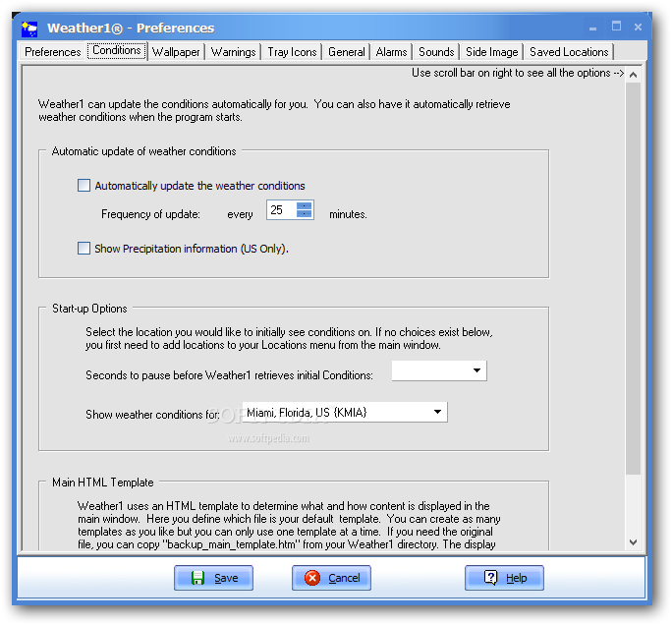Click the floppy disk icon on Save

click(x=197, y=578)
